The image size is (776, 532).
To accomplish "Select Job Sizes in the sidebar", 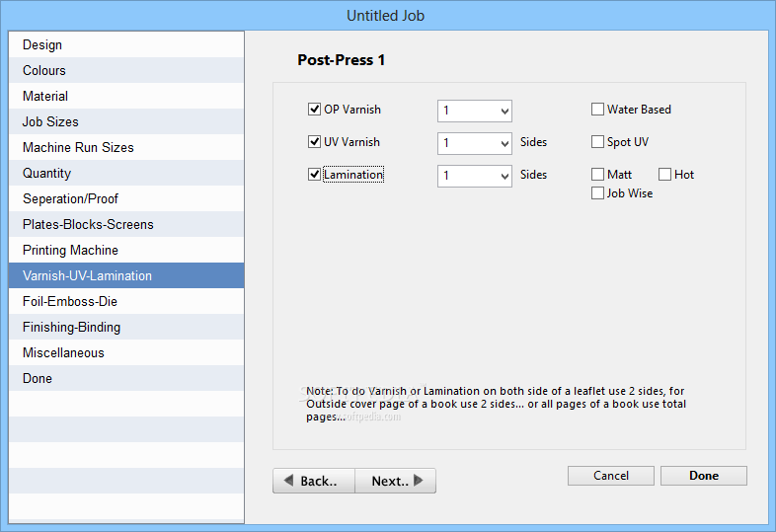I will pos(126,121).
